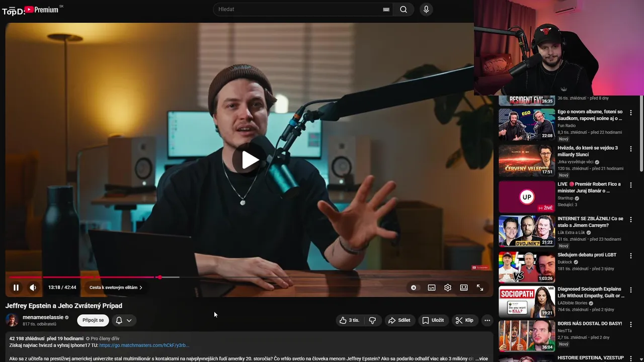Click the red Subscribe watermark in video

click(x=480, y=267)
